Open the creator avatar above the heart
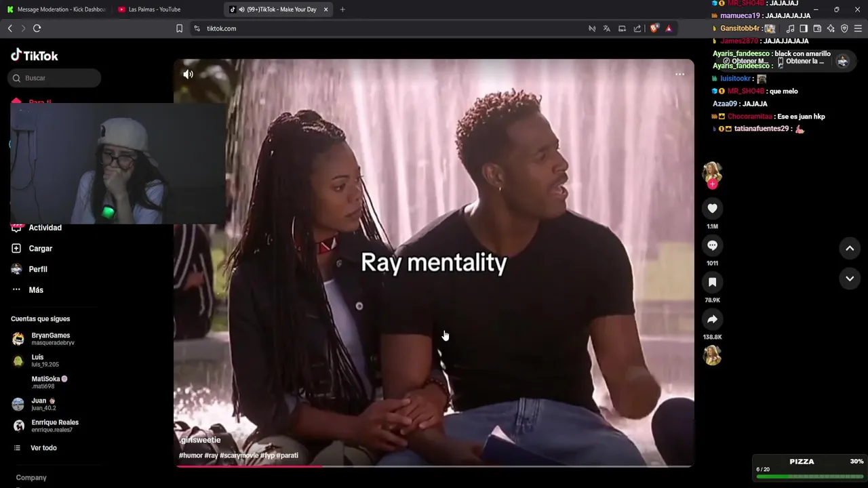The image size is (868, 488). click(711, 172)
